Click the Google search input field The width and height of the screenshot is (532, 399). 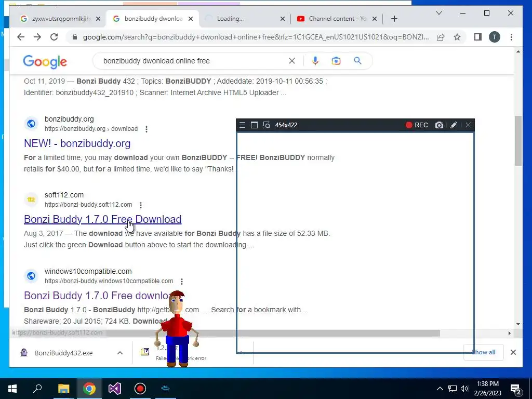[194, 61]
